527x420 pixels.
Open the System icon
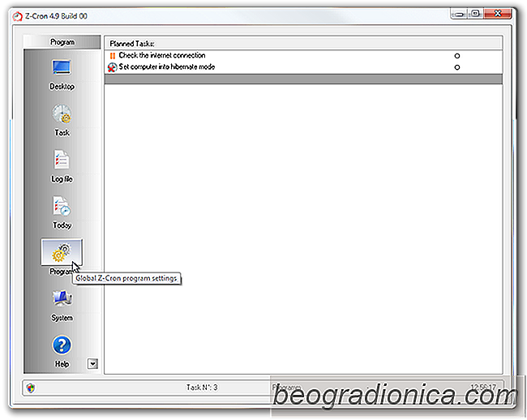click(62, 298)
